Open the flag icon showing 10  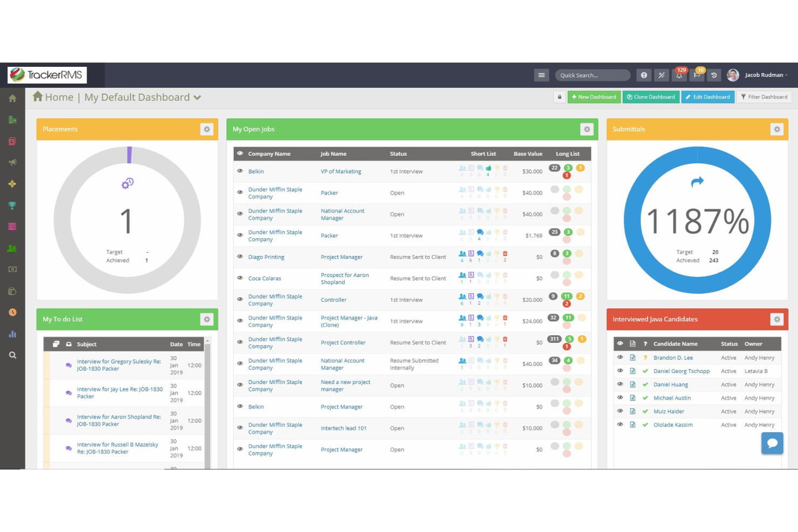point(697,75)
